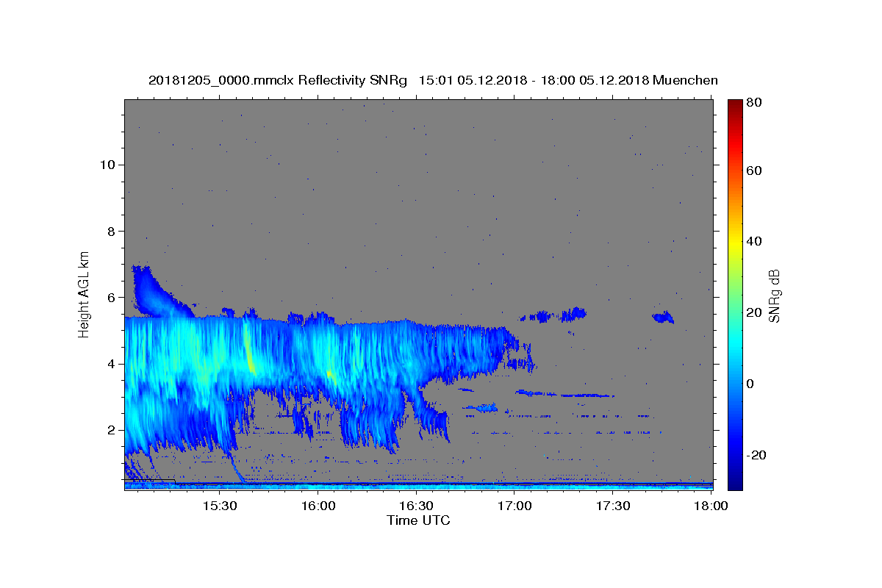Click the 'SNRg dB' colorbar label
The image size is (882, 588).
click(x=773, y=295)
